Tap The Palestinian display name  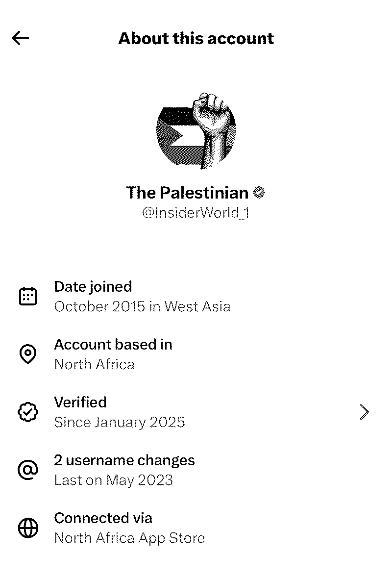click(x=187, y=193)
